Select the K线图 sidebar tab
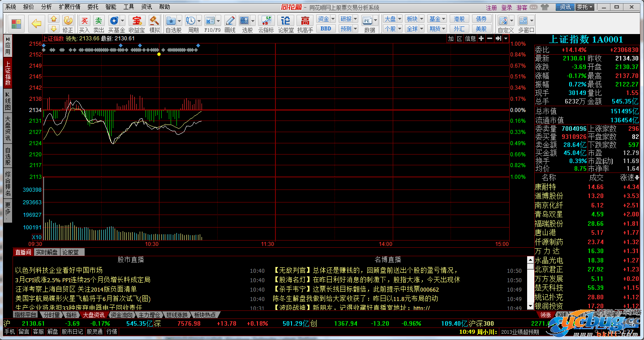644x340 pixels. coord(8,101)
